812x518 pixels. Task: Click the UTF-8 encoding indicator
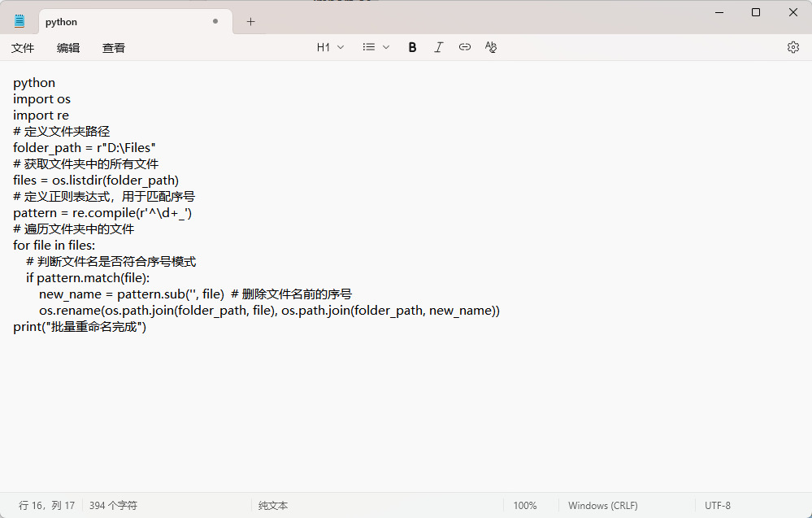718,506
